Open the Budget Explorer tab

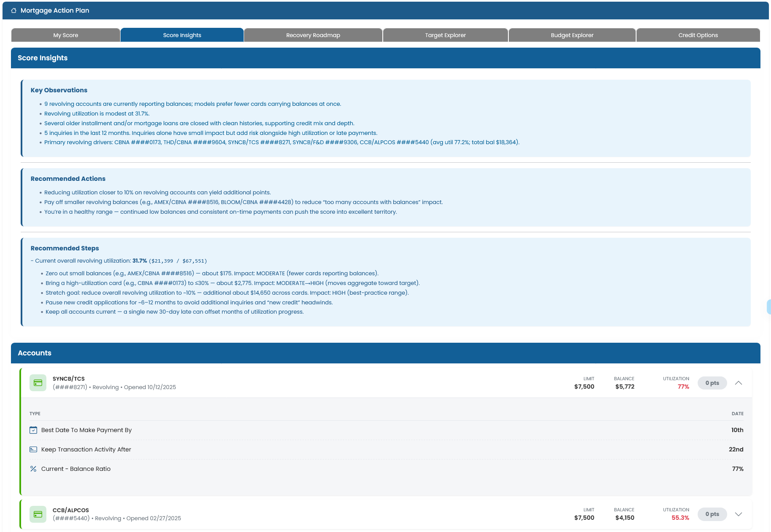tap(572, 35)
